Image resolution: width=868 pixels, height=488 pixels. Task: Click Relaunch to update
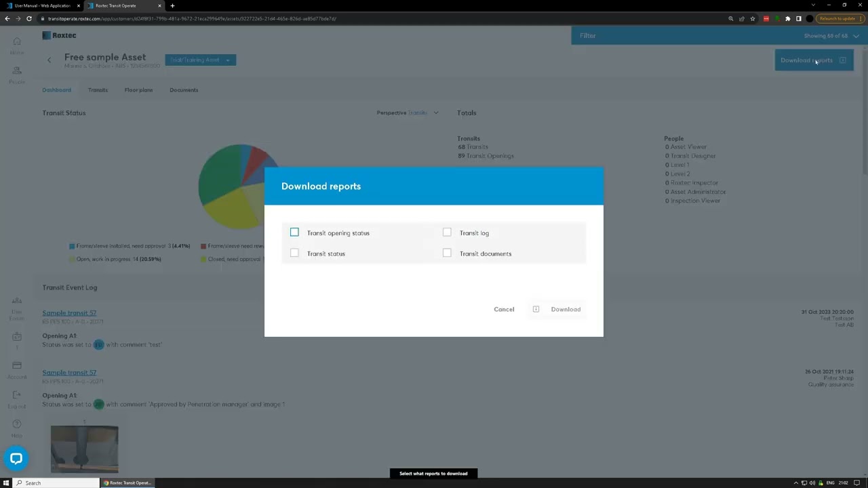click(841, 18)
